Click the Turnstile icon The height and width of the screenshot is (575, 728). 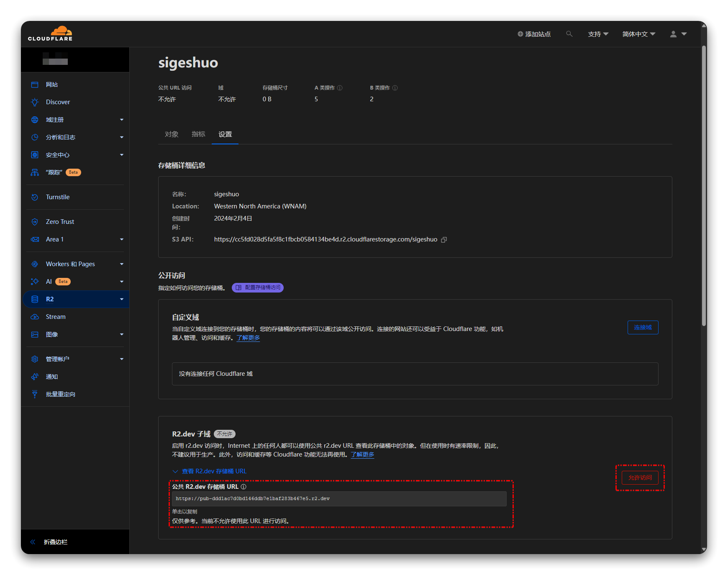point(35,197)
